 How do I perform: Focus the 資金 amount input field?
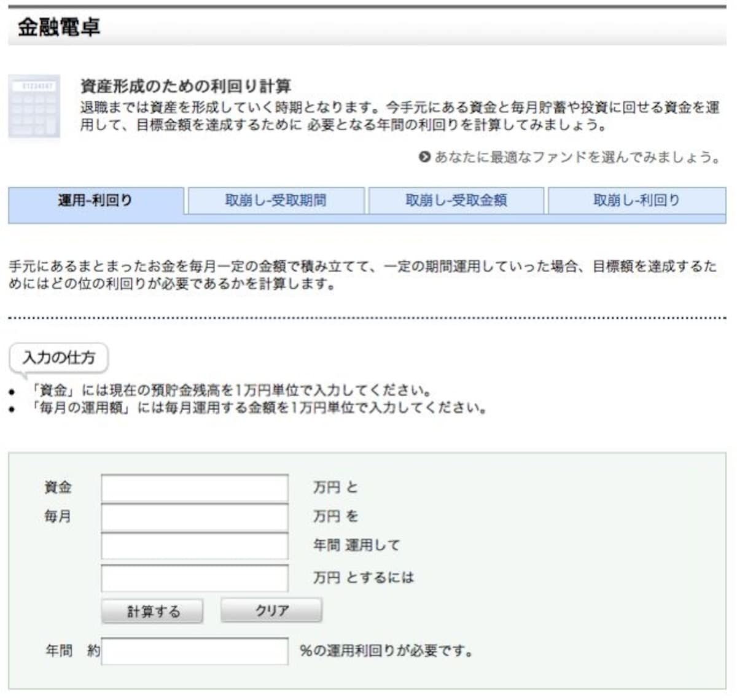[x=195, y=488]
